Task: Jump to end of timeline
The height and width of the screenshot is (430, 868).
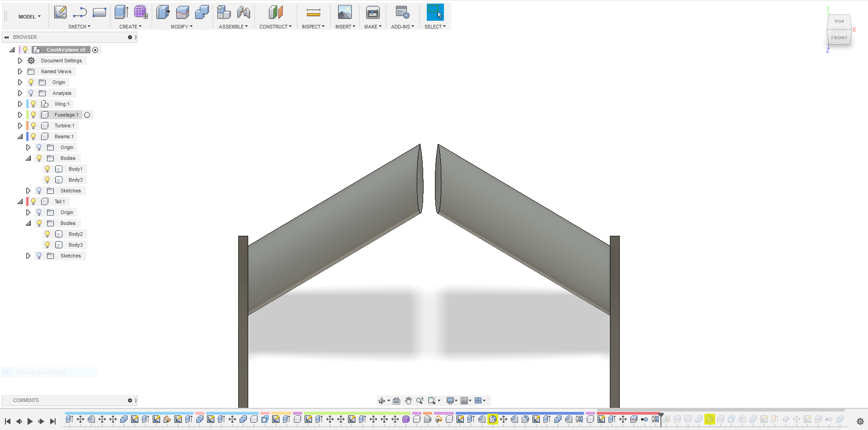Action: [x=52, y=421]
